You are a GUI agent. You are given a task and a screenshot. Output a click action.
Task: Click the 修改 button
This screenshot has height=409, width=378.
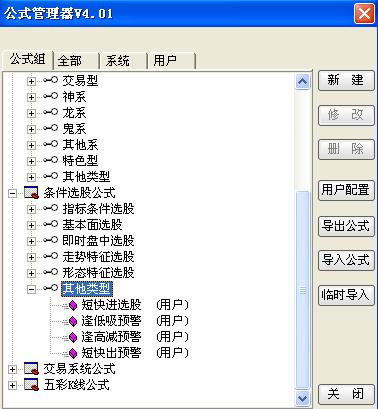(346, 115)
